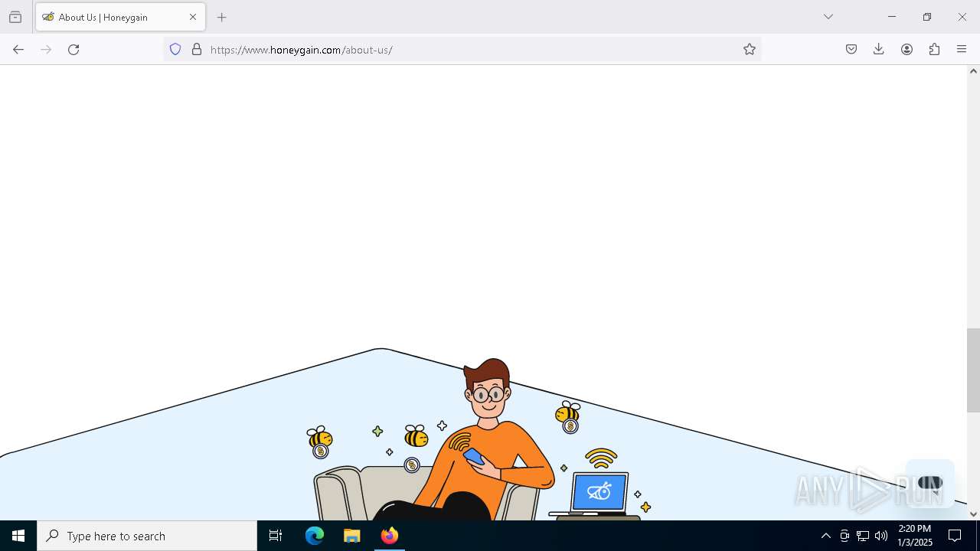Viewport: 980px width, 551px height.
Task: Select About Us | Honeygain tab
Action: [120, 17]
